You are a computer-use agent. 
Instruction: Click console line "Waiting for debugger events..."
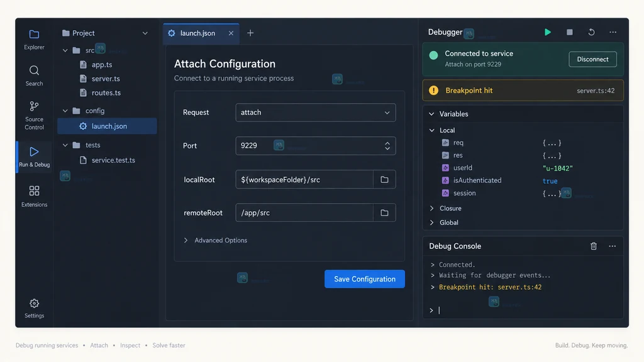pos(494,275)
